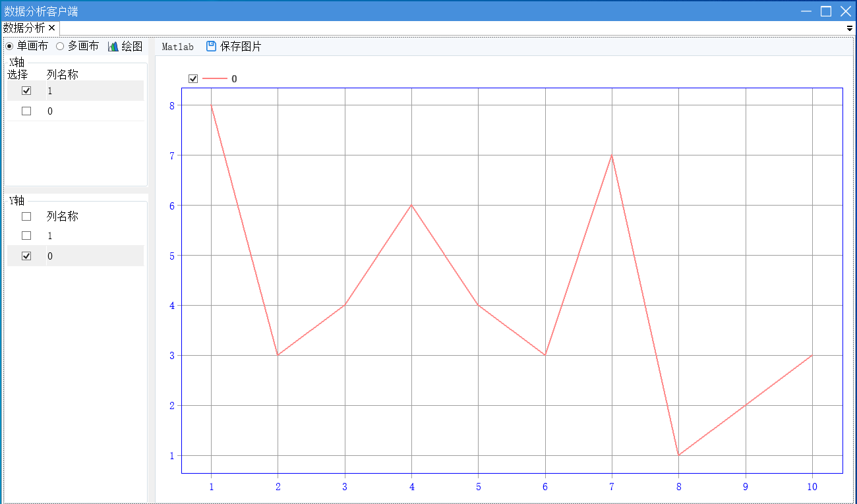857x504 pixels.
Task: Maximize the 数据分析客户端 window
Action: (x=825, y=11)
